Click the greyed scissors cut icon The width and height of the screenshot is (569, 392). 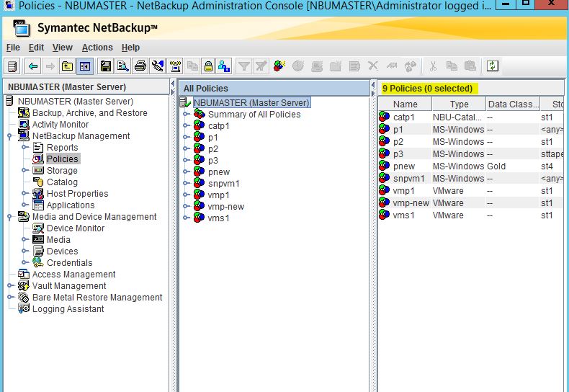[433, 66]
